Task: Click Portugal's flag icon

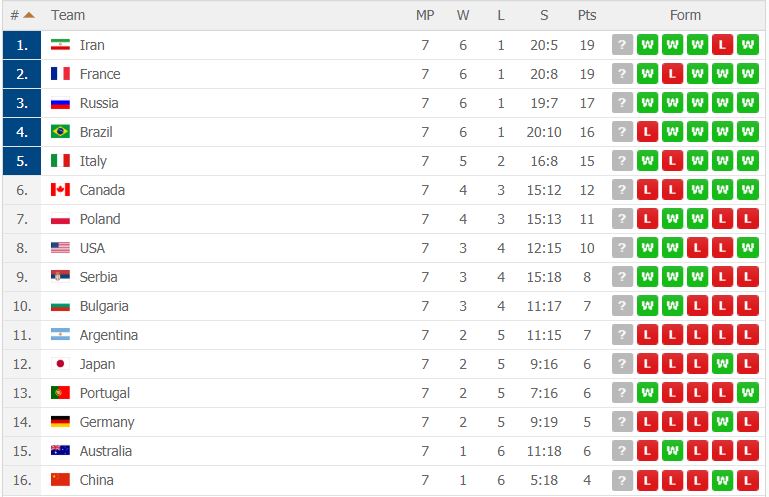Action: (x=60, y=393)
